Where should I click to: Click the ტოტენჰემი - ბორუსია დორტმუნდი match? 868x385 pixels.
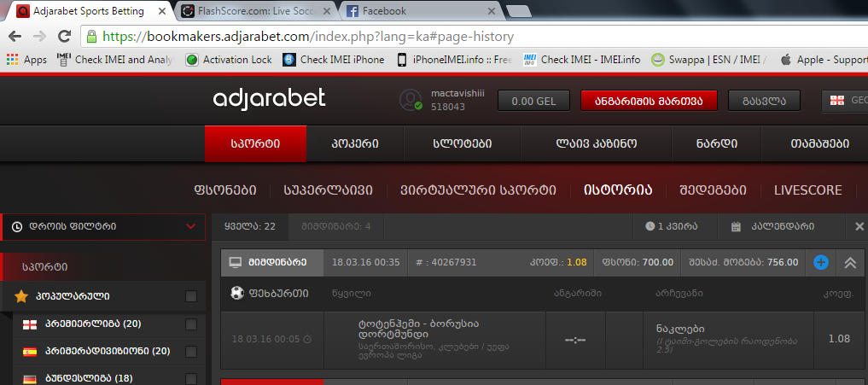(x=418, y=329)
